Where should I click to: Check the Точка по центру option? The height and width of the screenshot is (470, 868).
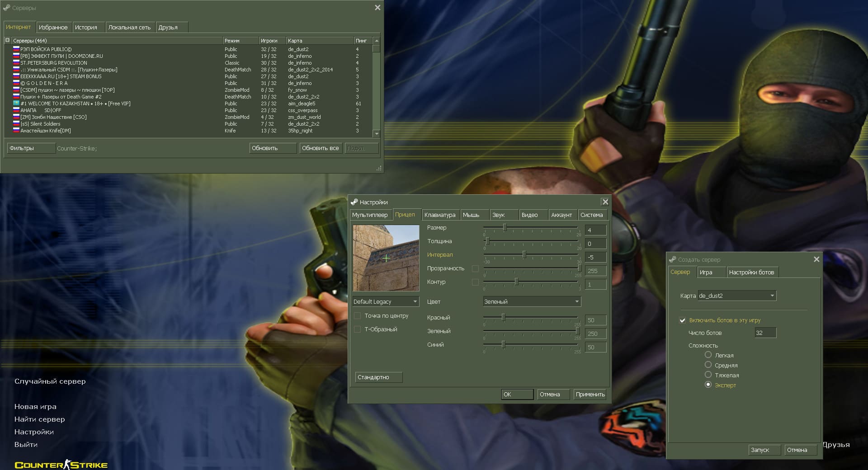(358, 316)
